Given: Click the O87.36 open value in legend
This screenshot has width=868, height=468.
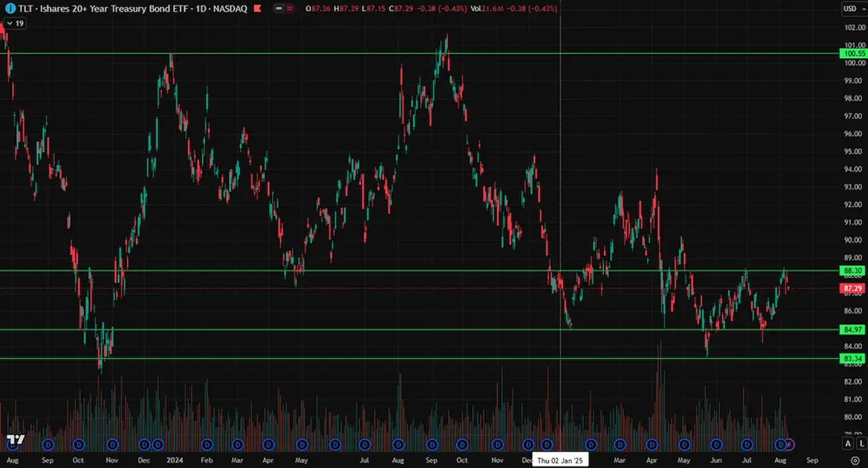Looking at the screenshot, I should coord(318,9).
